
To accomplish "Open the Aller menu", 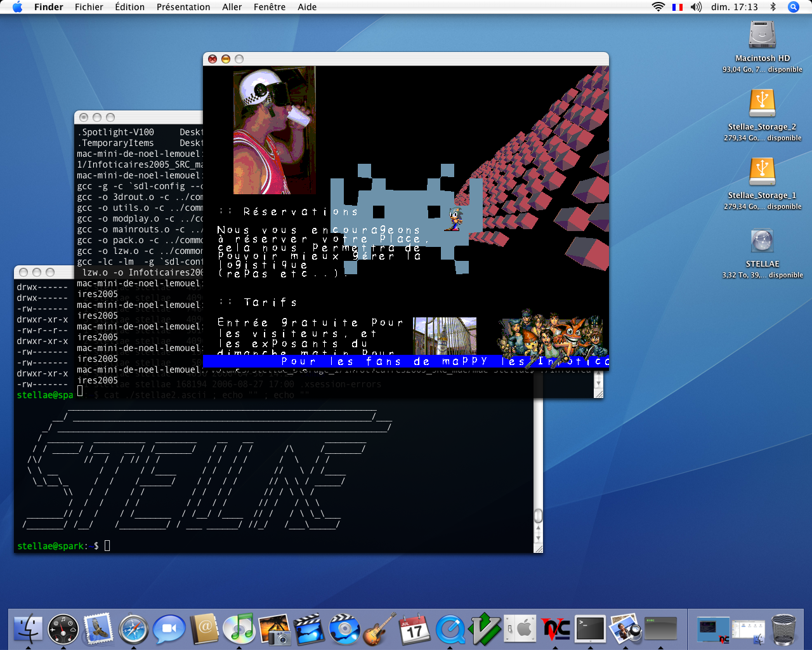I will point(232,7).
